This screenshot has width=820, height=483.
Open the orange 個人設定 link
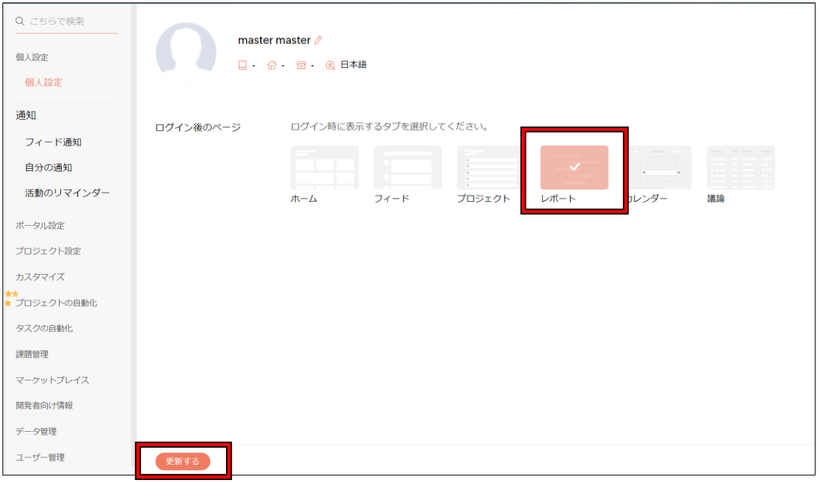tap(44, 82)
